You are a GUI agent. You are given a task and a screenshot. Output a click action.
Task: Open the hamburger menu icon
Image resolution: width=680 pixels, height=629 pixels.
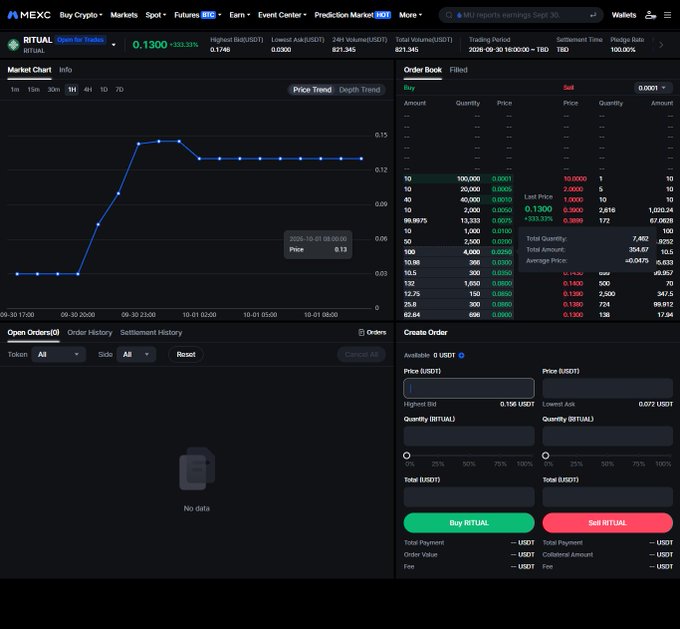[667, 15]
